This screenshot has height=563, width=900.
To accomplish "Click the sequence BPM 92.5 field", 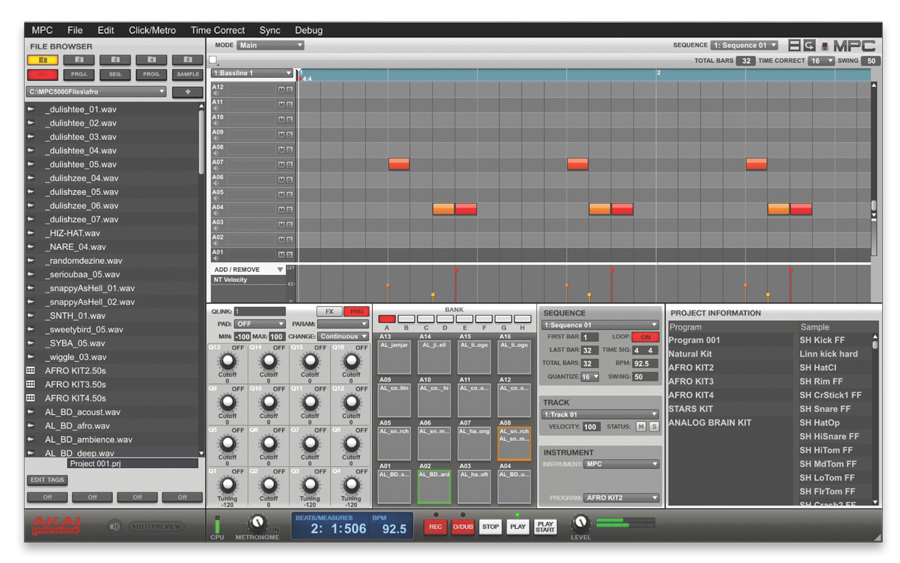I will 645,363.
